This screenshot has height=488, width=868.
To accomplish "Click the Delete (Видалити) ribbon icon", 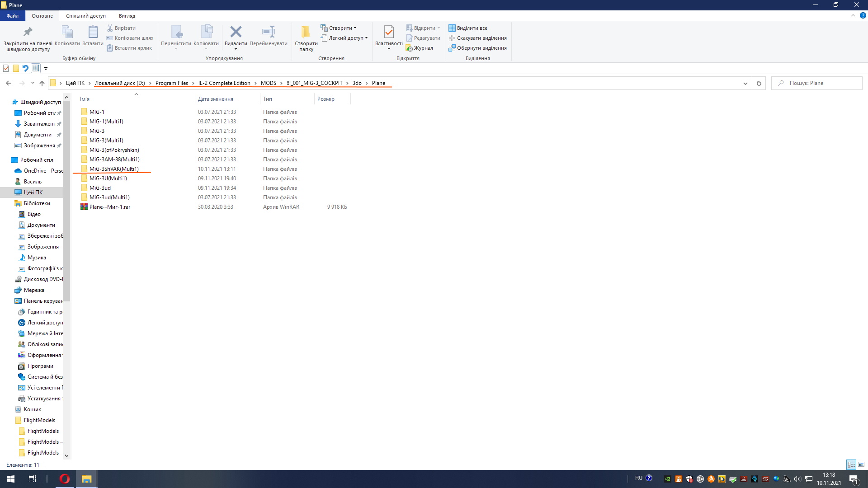I will (x=236, y=32).
